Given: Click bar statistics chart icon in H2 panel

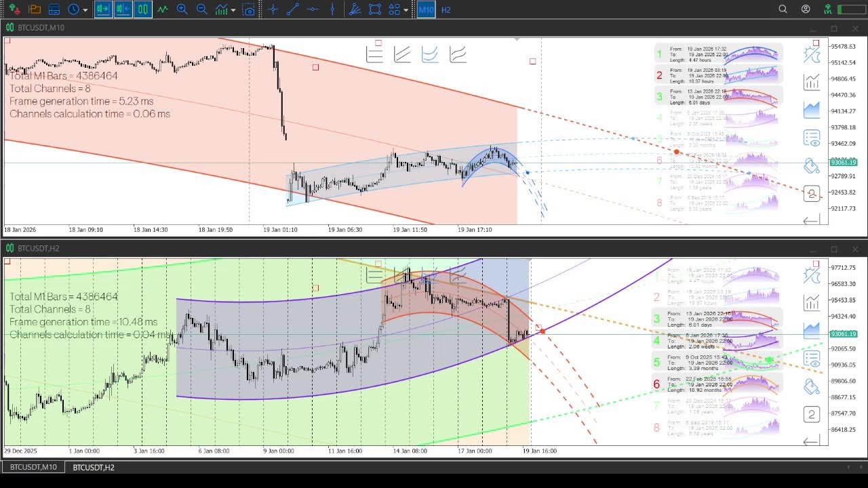Looking at the screenshot, I should (x=812, y=302).
